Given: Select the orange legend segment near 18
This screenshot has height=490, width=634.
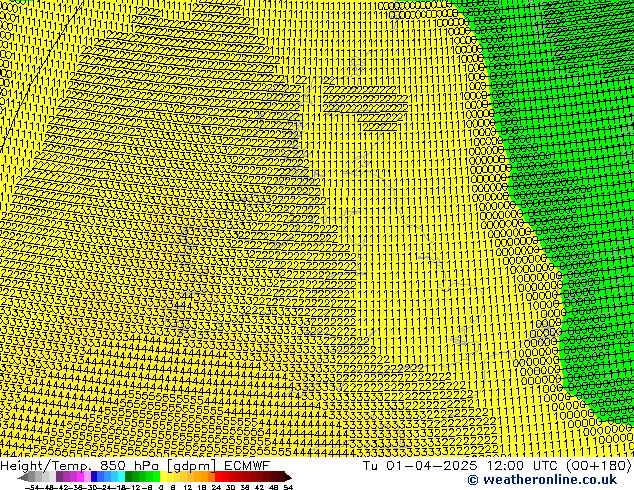Looking at the screenshot, I should pyautogui.click(x=204, y=477).
